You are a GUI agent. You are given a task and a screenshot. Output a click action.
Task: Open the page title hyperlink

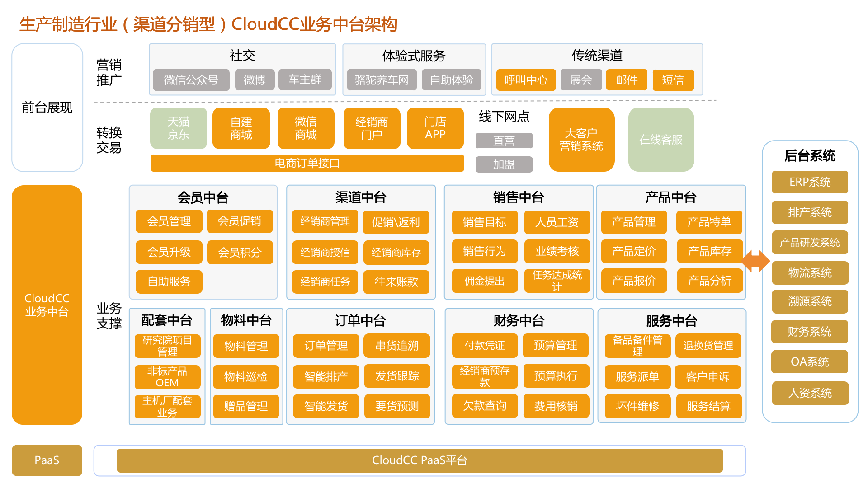[208, 24]
